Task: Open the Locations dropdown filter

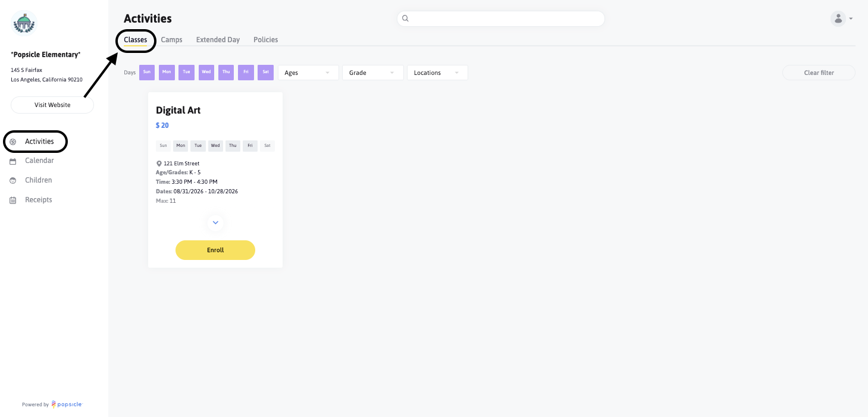Action: coord(437,73)
